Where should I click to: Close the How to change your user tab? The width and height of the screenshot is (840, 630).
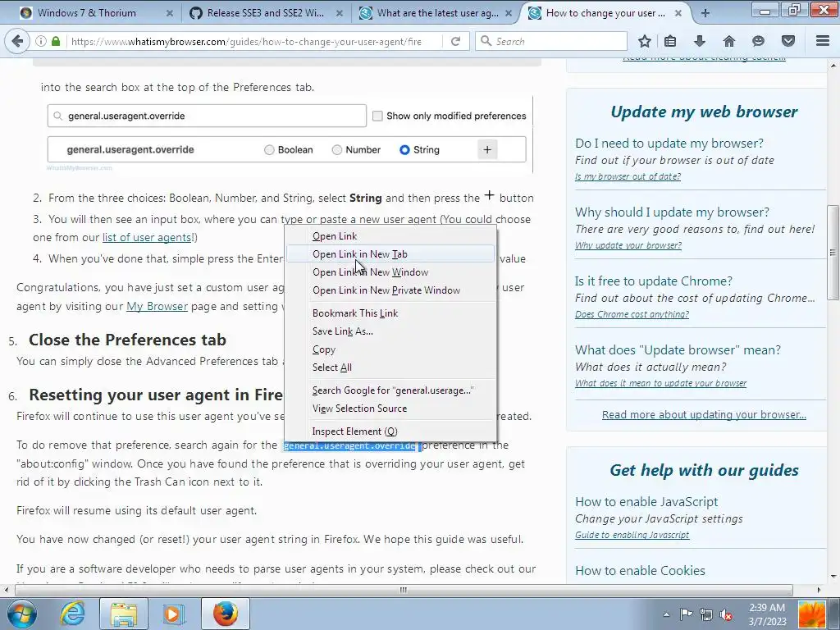(678, 13)
